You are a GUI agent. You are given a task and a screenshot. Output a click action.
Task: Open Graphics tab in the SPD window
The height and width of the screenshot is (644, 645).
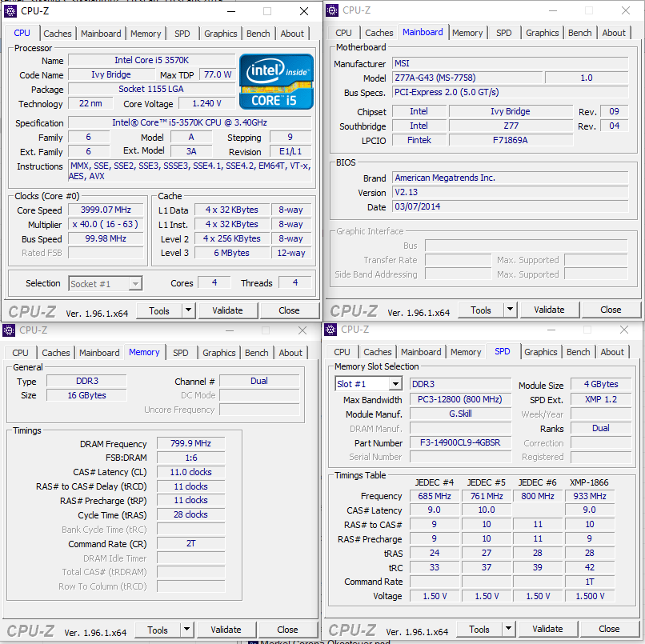540,352
